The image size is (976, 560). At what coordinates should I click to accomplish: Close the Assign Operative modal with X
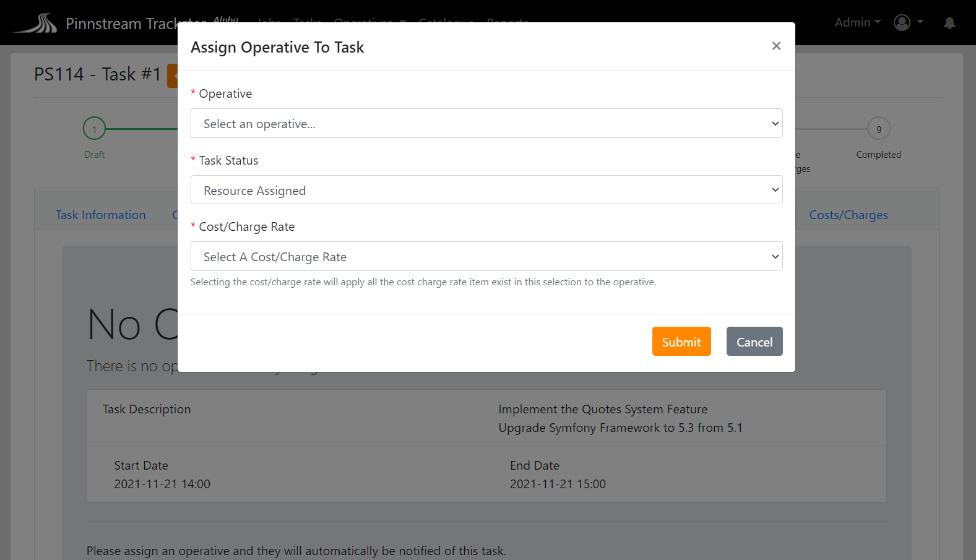point(776,46)
